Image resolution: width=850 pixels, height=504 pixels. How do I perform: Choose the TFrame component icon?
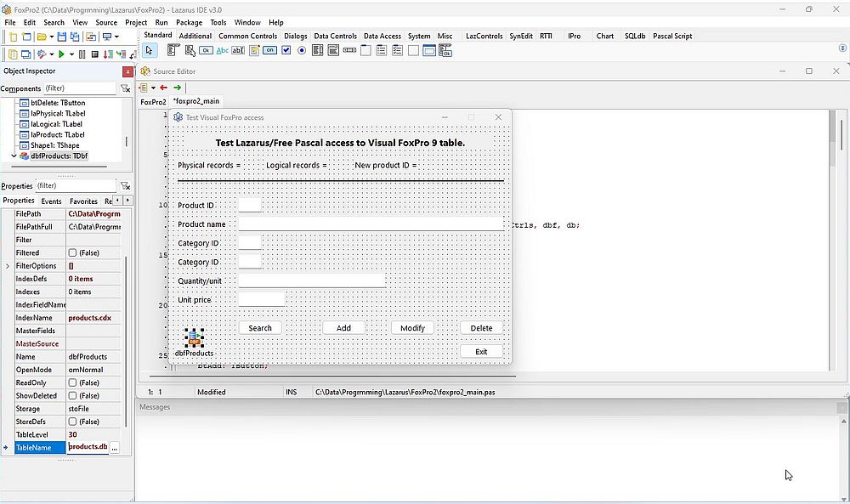click(x=429, y=50)
